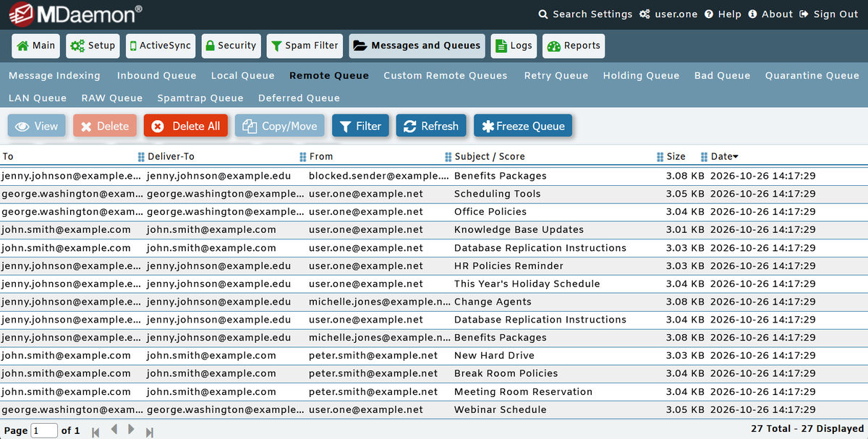
Task: Click the Delete button
Action: coord(105,126)
